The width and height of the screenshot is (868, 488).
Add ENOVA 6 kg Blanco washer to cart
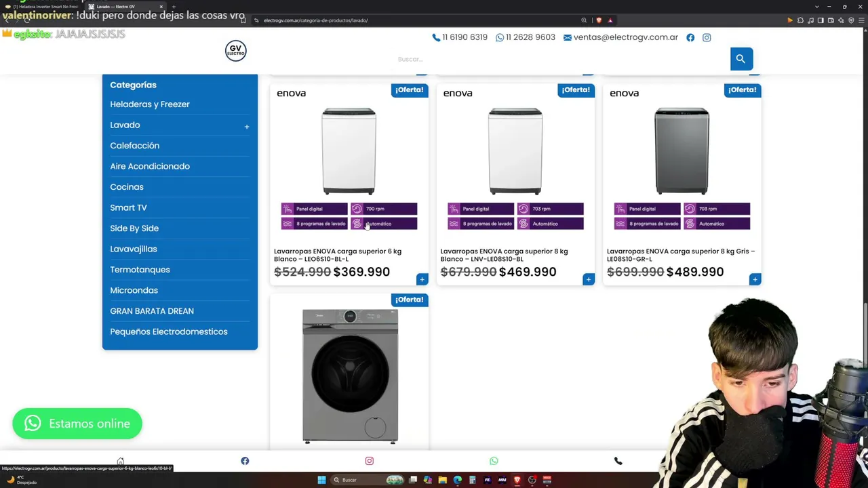(422, 279)
